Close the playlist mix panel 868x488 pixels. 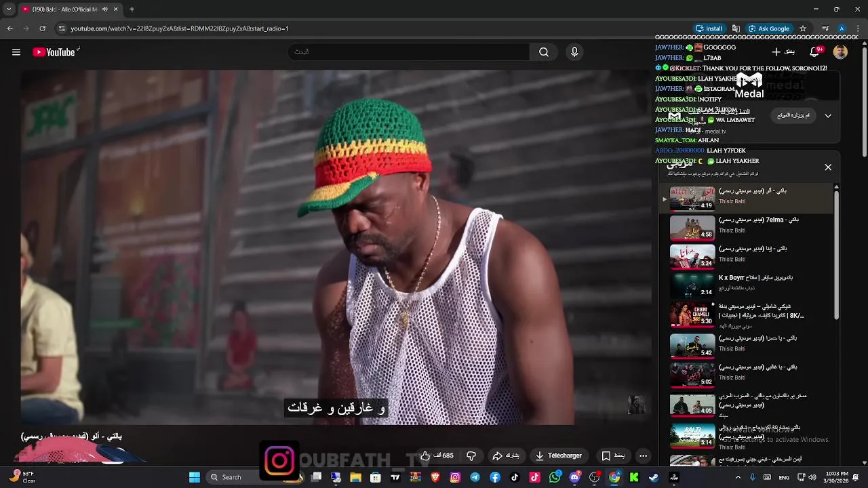click(x=828, y=167)
